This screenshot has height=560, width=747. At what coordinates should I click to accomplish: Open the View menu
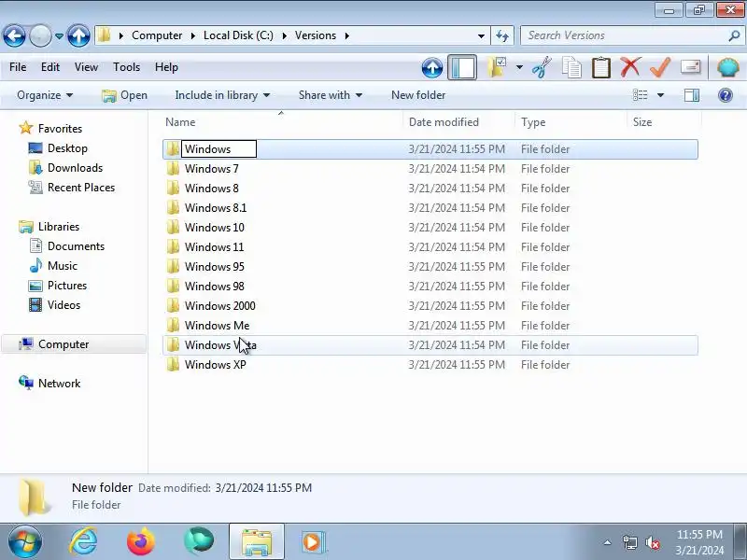[86, 67]
